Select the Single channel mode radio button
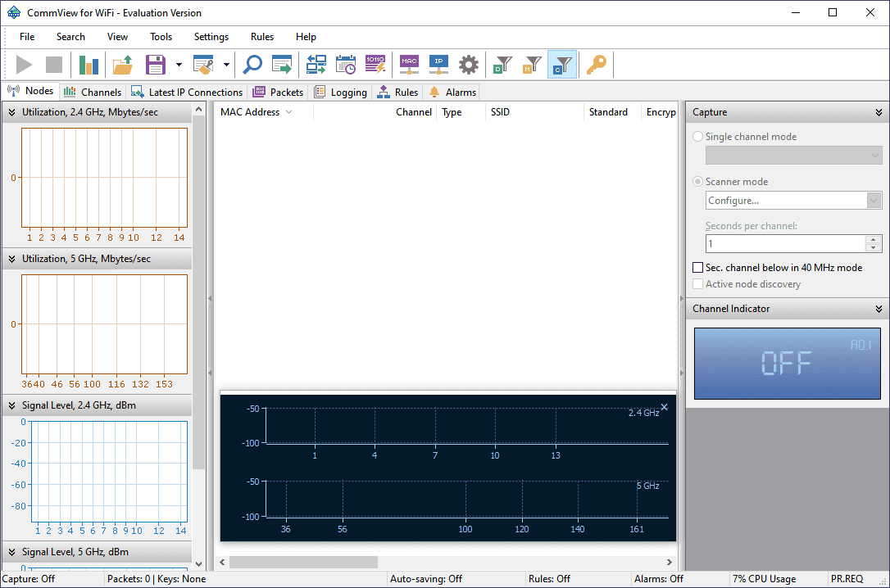This screenshot has width=890, height=588. coord(698,137)
